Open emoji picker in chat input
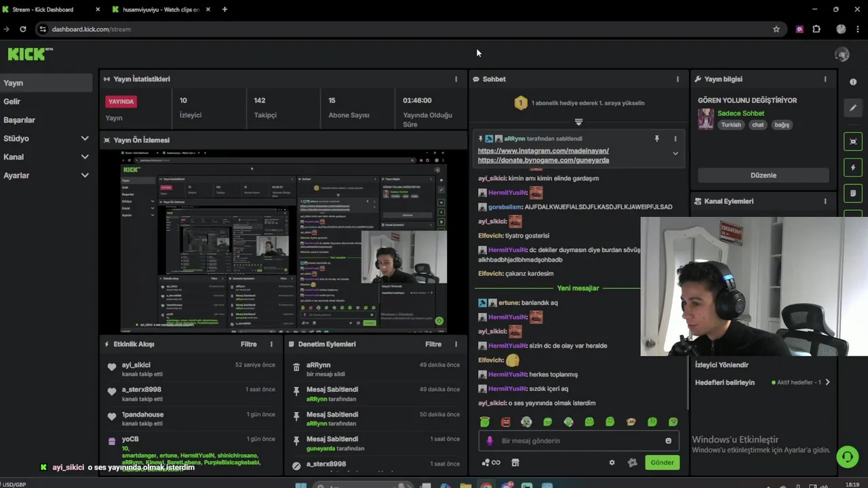 (668, 441)
